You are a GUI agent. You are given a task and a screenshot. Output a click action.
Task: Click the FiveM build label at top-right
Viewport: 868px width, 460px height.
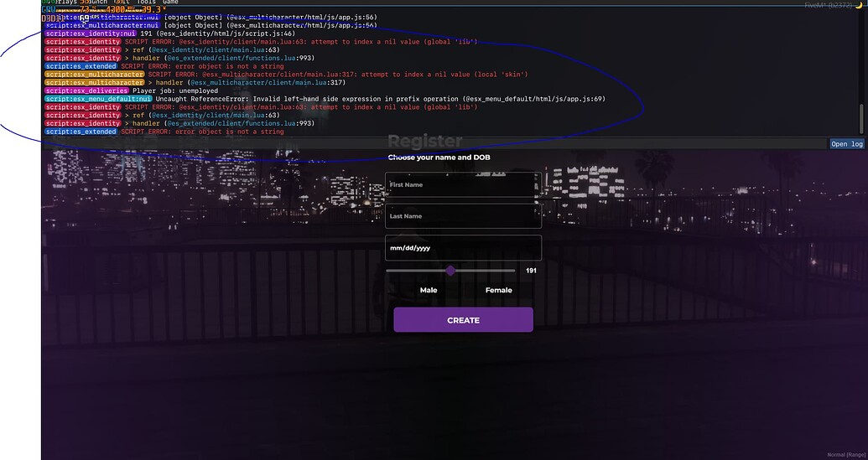(x=829, y=5)
